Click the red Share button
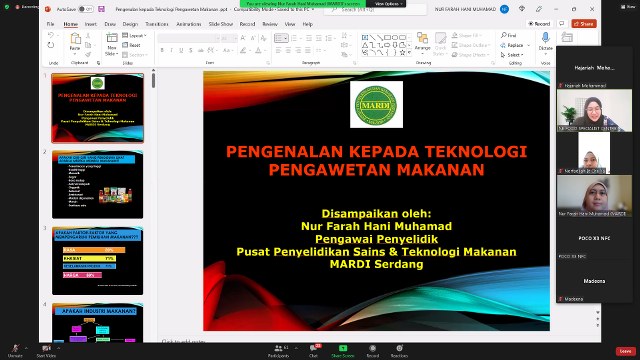 584,24
